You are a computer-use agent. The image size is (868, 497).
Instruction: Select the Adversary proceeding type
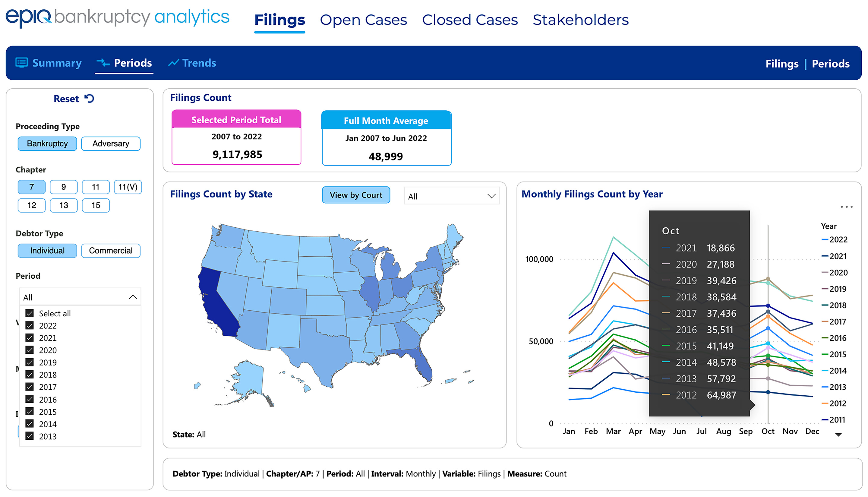[111, 144]
